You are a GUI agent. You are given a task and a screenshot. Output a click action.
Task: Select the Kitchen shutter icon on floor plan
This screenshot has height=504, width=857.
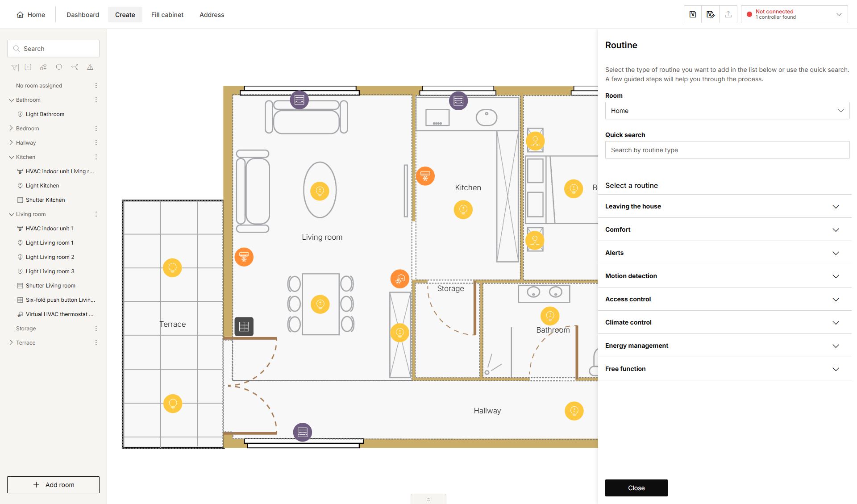(x=458, y=101)
